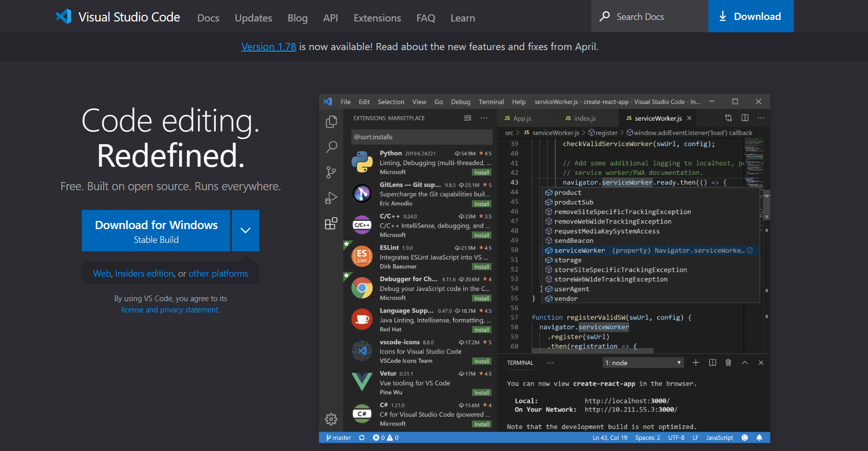Open the Explorer files icon in activity bar
Viewport: 868px width, 451px height.
click(x=331, y=122)
